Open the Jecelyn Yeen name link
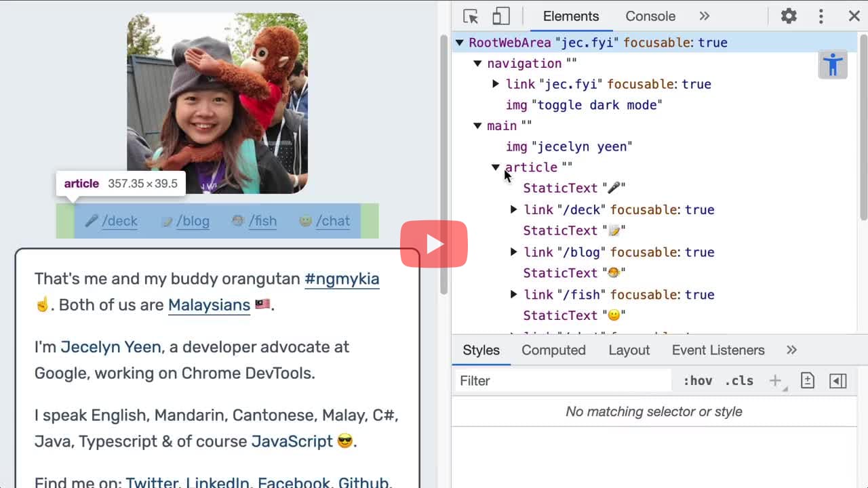 click(111, 347)
